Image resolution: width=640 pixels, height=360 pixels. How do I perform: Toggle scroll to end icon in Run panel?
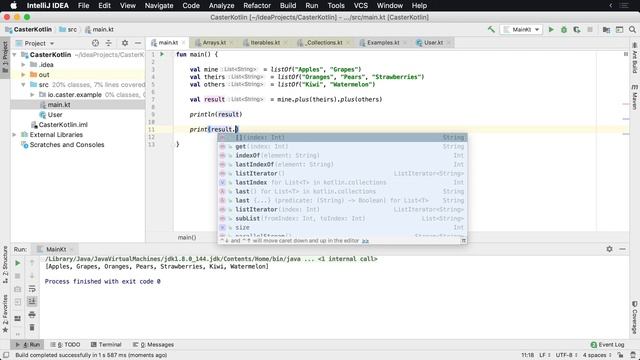[32, 302]
